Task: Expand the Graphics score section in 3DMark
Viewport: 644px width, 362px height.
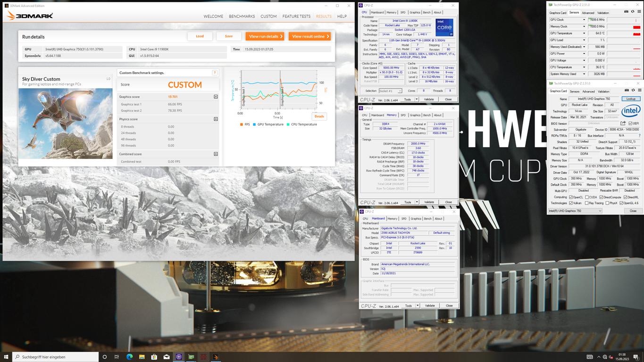Action: 216,97
